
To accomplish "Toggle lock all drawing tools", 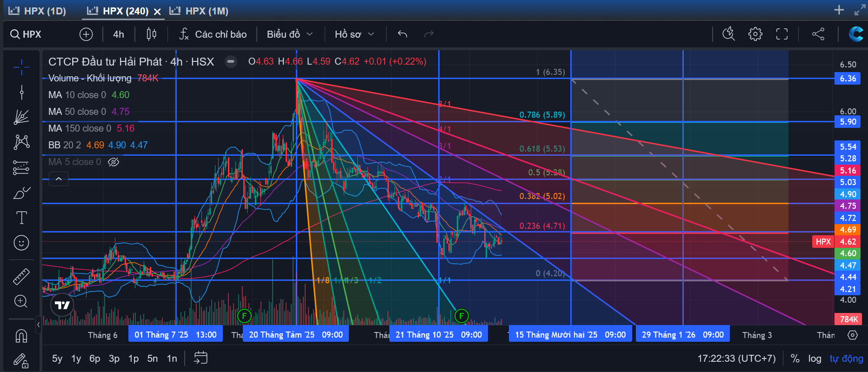I will 21,360.
